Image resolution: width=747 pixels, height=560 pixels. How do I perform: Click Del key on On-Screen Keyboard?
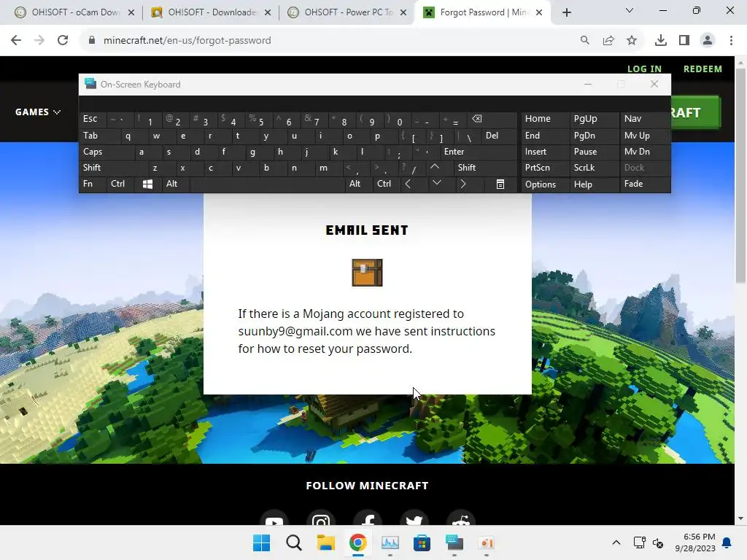[x=499, y=136]
